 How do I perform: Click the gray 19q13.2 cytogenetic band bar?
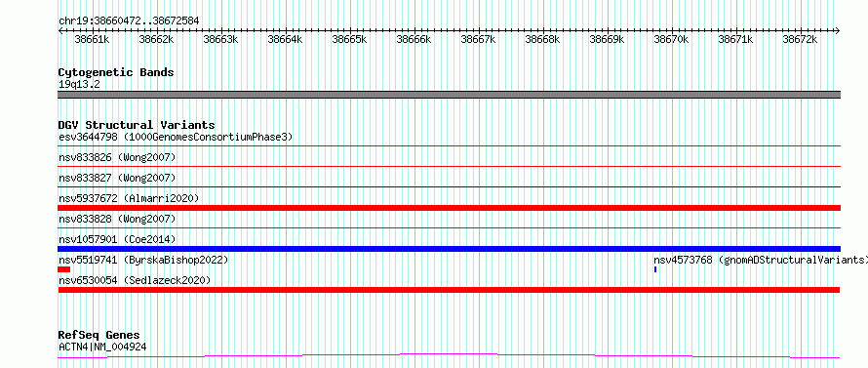pyautogui.click(x=449, y=95)
